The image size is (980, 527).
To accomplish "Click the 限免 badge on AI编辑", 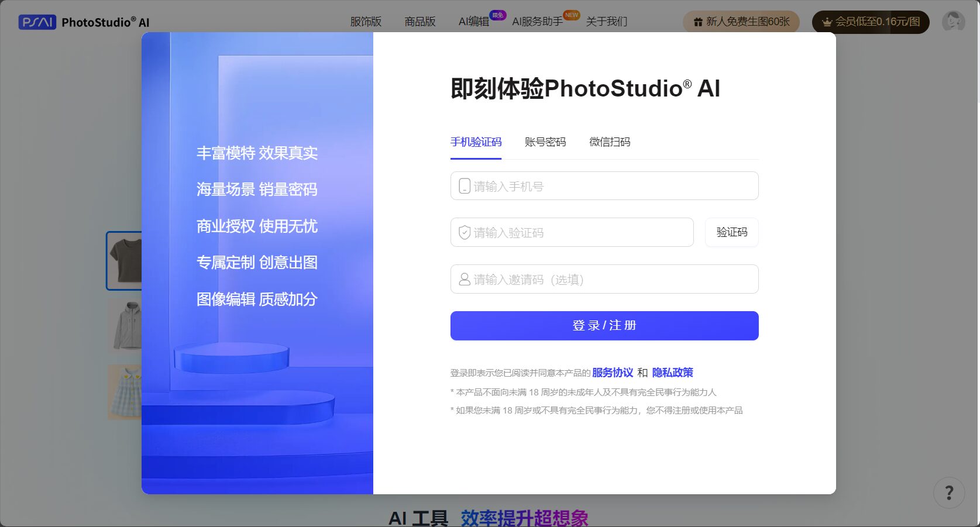I will tap(498, 15).
